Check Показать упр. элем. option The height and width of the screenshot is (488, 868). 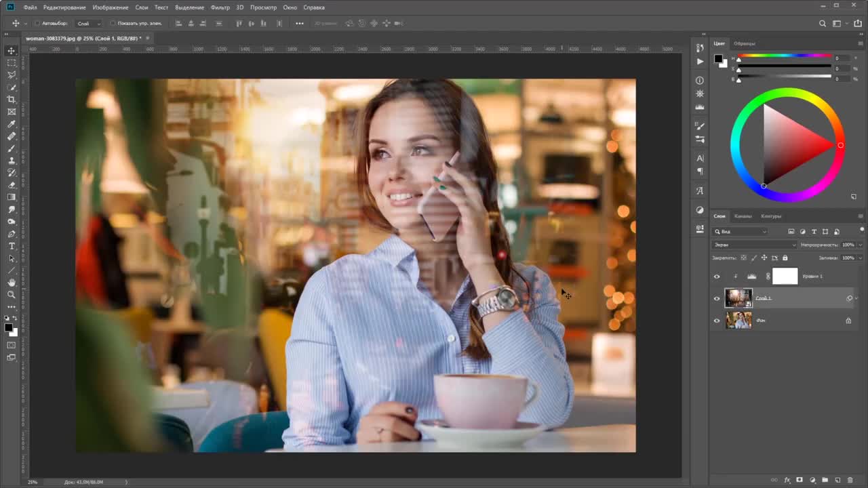(x=113, y=24)
